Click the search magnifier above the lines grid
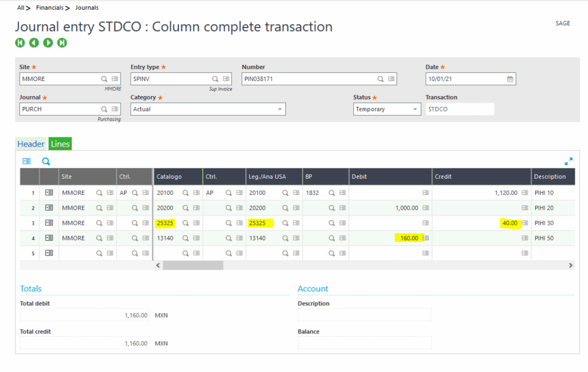This screenshot has height=372, width=588. pyautogui.click(x=45, y=162)
